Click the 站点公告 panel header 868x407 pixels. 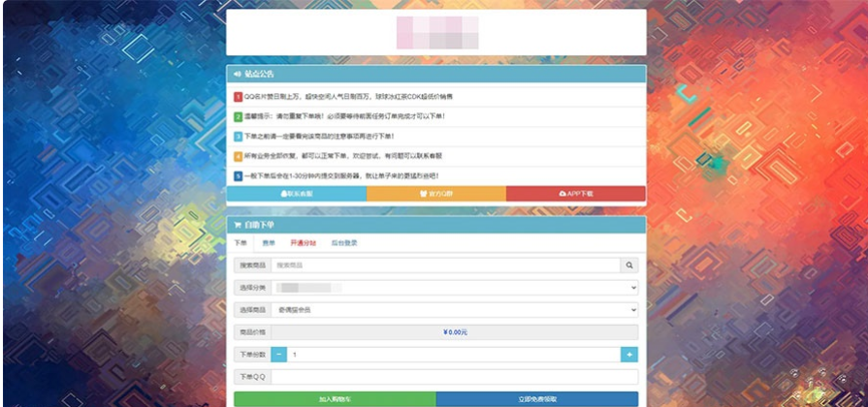(436, 74)
